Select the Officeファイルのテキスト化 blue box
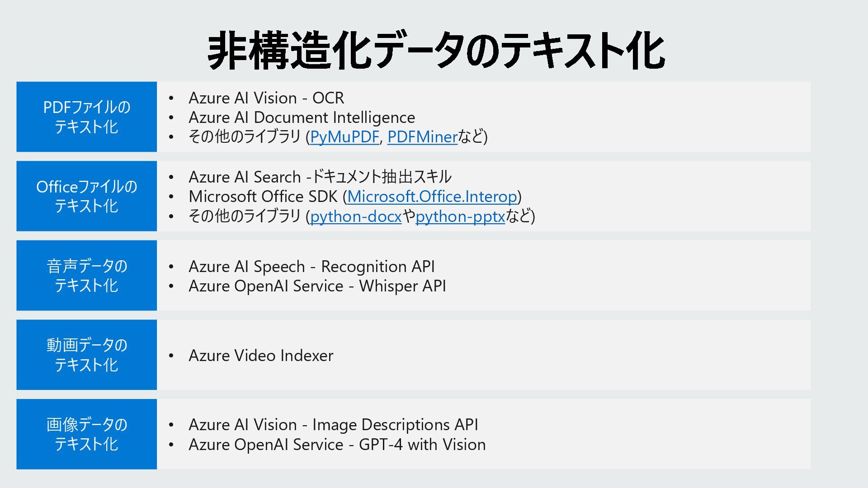The width and height of the screenshot is (868, 488). [86, 196]
